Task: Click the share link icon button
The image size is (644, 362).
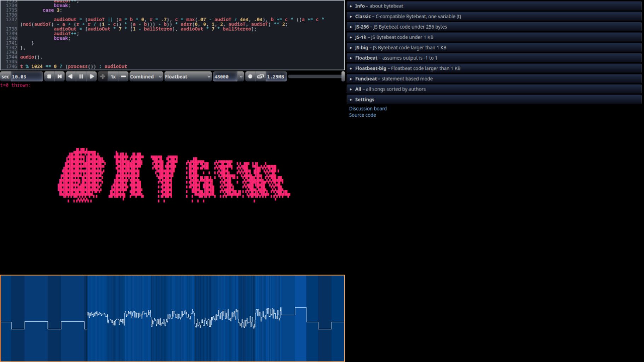Action: (260, 76)
